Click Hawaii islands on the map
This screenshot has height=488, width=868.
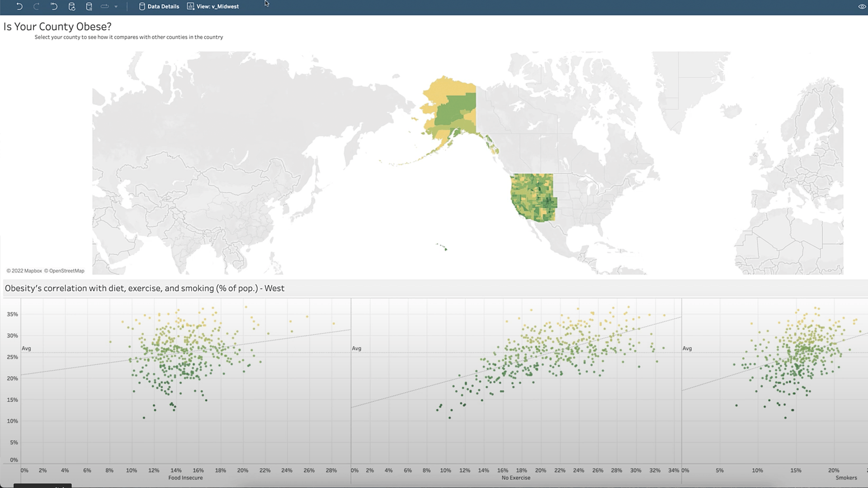coord(445,249)
